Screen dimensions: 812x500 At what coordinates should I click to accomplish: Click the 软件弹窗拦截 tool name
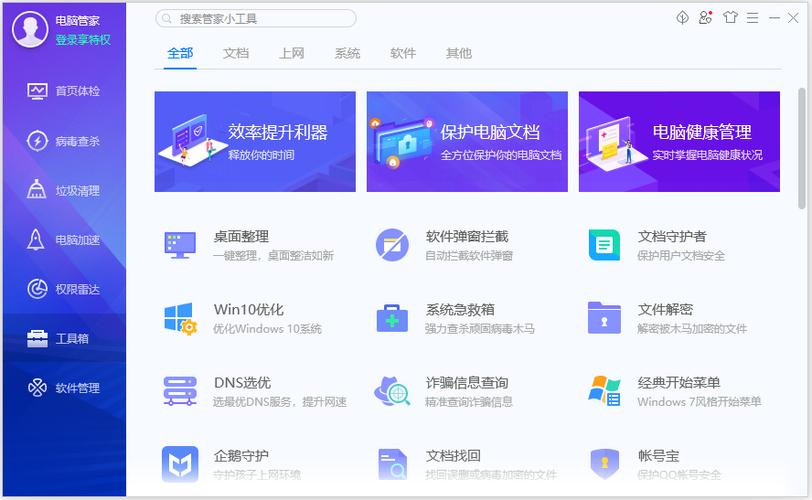[467, 237]
